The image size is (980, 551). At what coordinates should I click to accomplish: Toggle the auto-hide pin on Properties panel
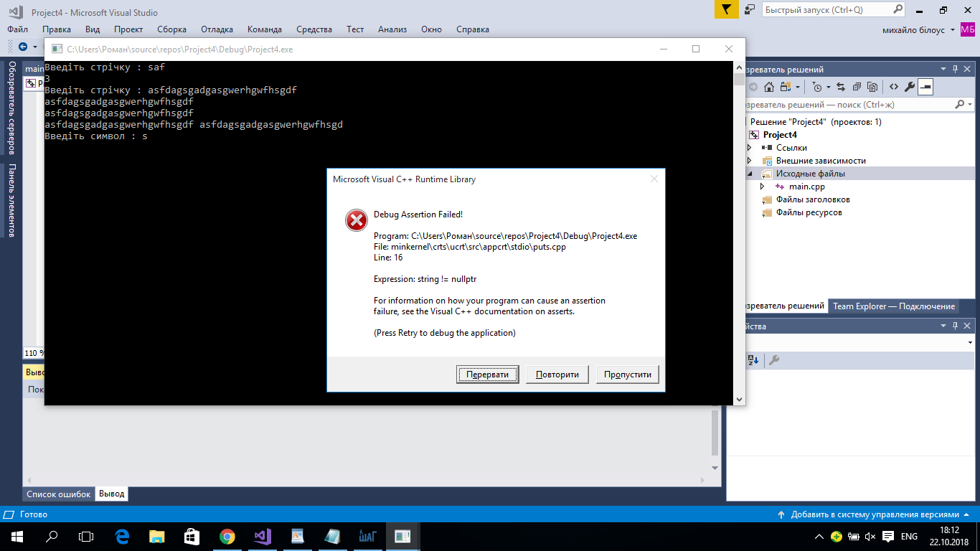[955, 326]
